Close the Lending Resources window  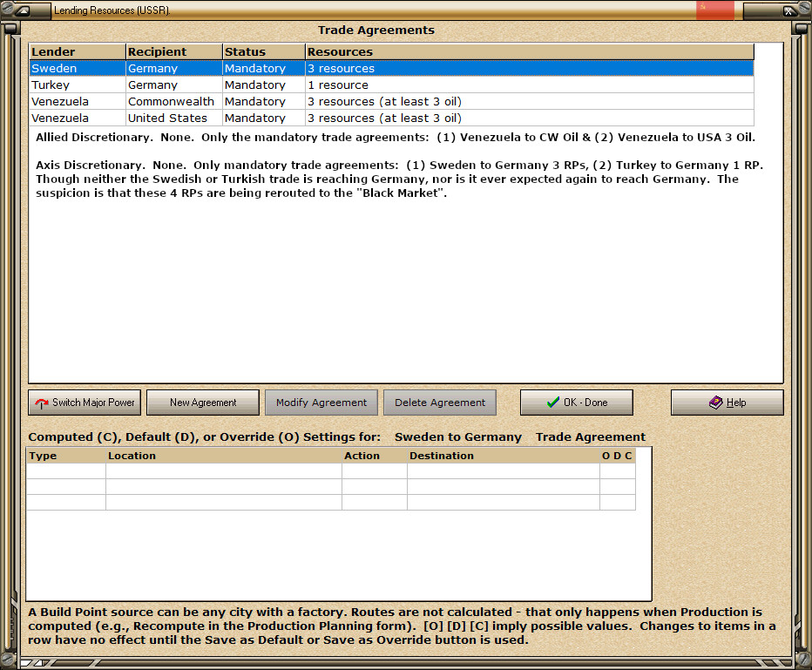click(x=788, y=10)
